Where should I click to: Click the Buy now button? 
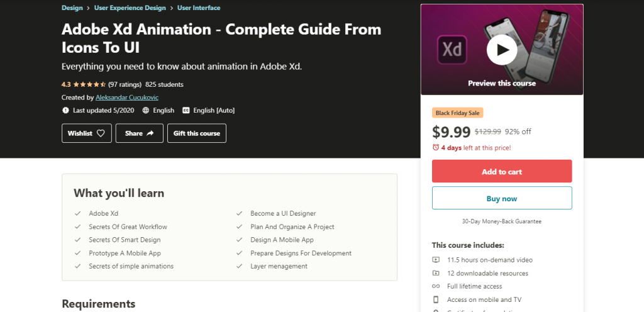[x=502, y=198]
